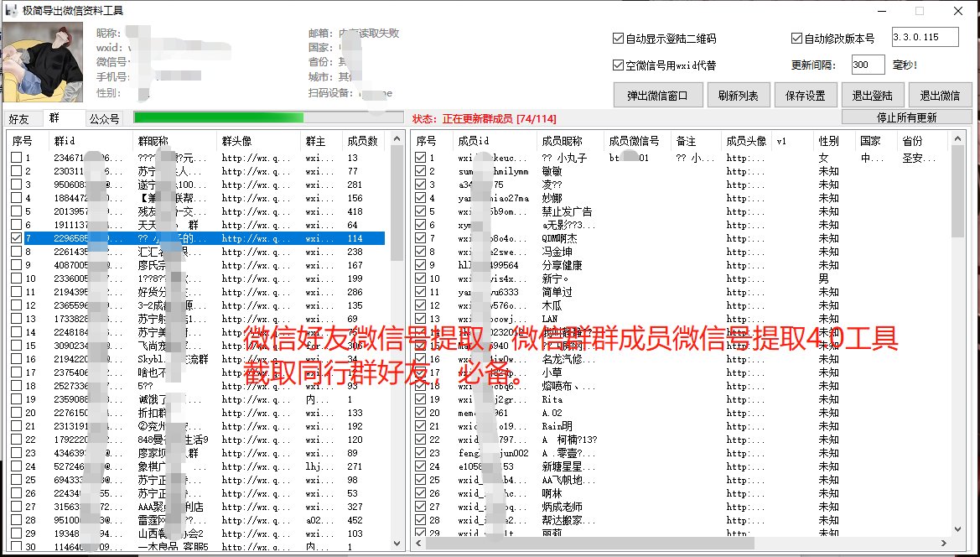The width and height of the screenshot is (980, 557).
Task: Select member row 分享健康
Action: click(x=682, y=265)
